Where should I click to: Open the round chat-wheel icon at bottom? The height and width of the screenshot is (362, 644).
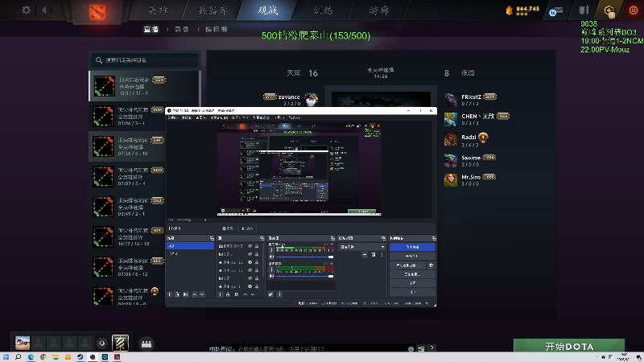(147, 344)
